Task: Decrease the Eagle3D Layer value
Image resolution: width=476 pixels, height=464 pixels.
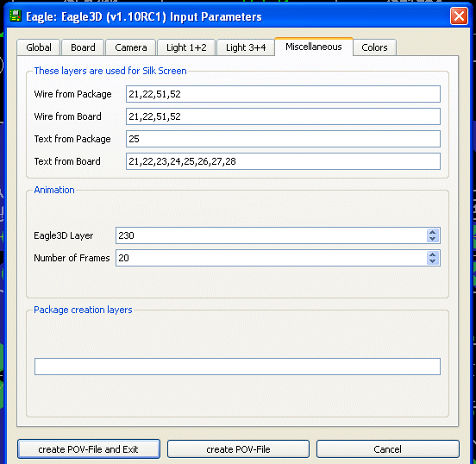Action: (433, 239)
